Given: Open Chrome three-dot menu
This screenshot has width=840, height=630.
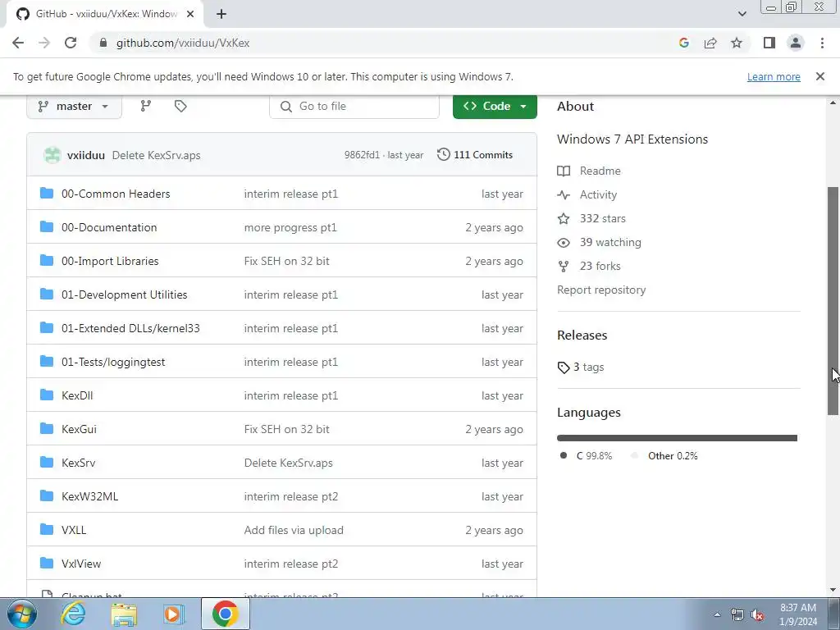Looking at the screenshot, I should click(822, 43).
